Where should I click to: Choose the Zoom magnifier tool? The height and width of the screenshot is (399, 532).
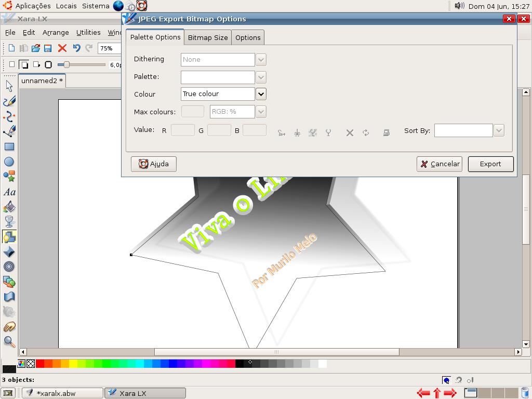click(9, 341)
